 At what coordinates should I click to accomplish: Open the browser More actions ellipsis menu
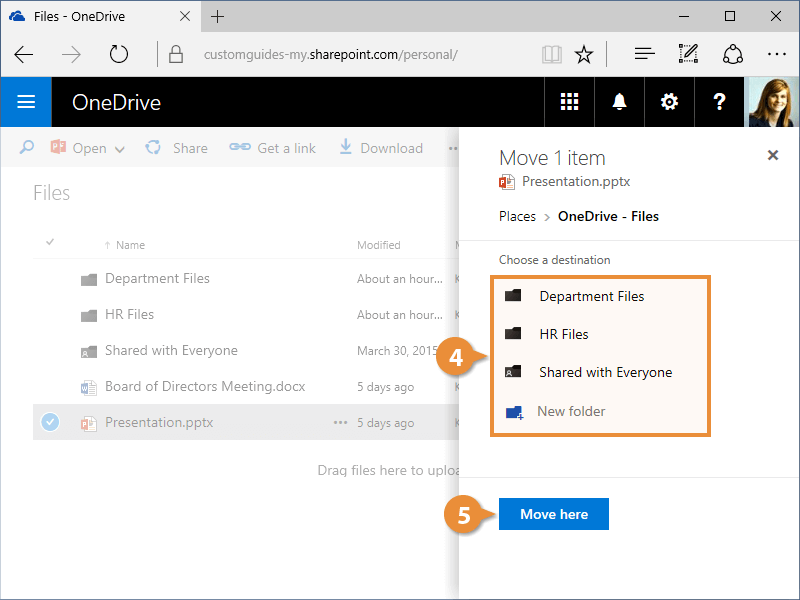(x=776, y=54)
